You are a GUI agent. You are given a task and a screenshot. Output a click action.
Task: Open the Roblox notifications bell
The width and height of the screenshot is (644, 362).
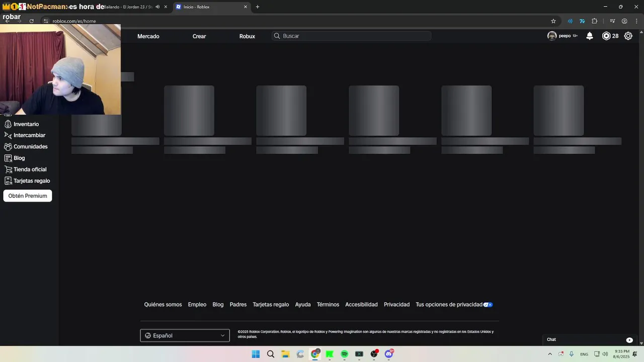590,36
